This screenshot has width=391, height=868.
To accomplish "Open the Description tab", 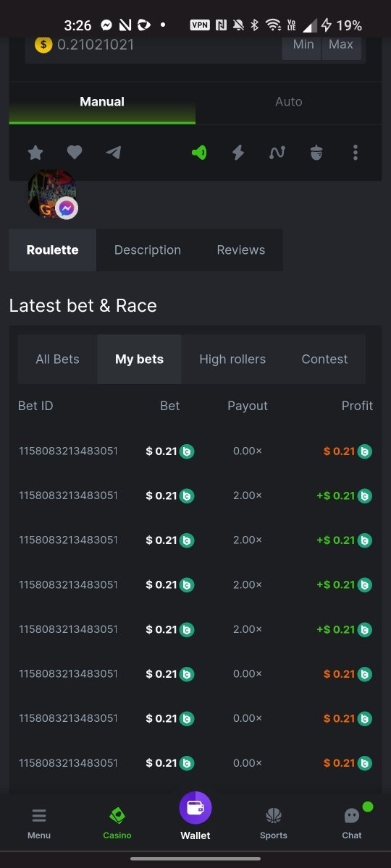I will (148, 250).
